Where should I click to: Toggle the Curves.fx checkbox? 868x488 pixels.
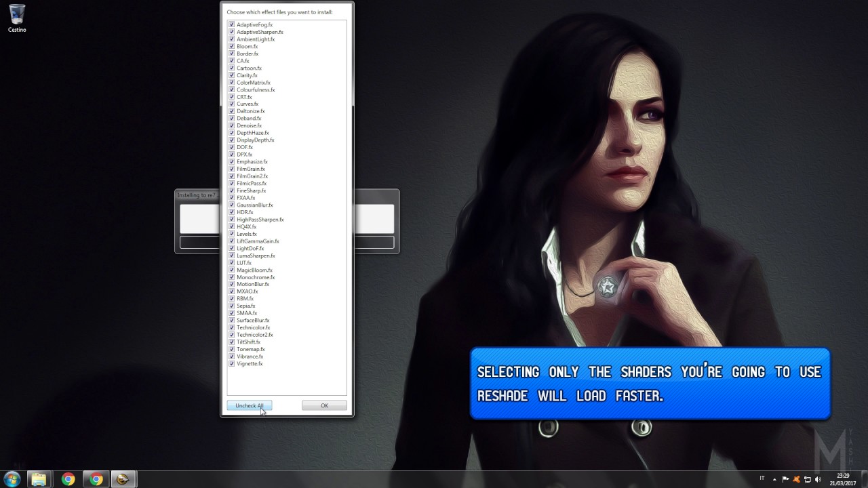click(231, 104)
